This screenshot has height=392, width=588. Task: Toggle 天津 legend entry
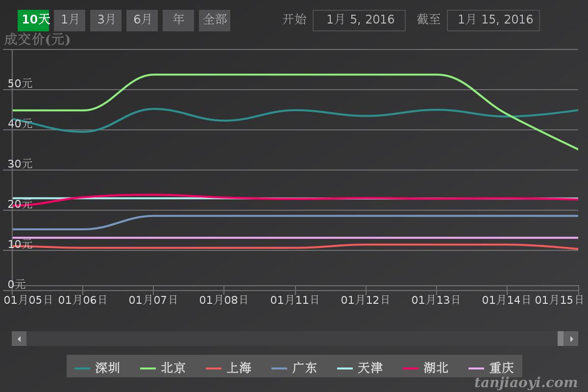360,368
